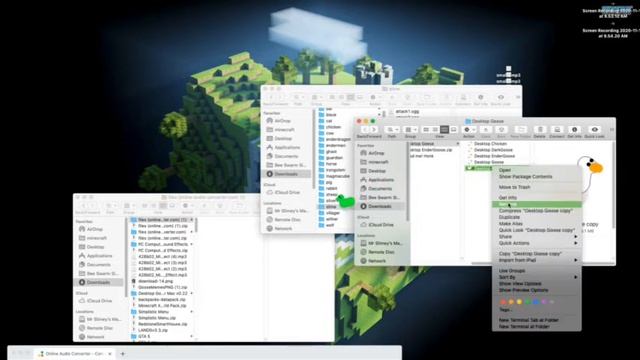Choose highlighted Rename in context menu

pos(537,204)
